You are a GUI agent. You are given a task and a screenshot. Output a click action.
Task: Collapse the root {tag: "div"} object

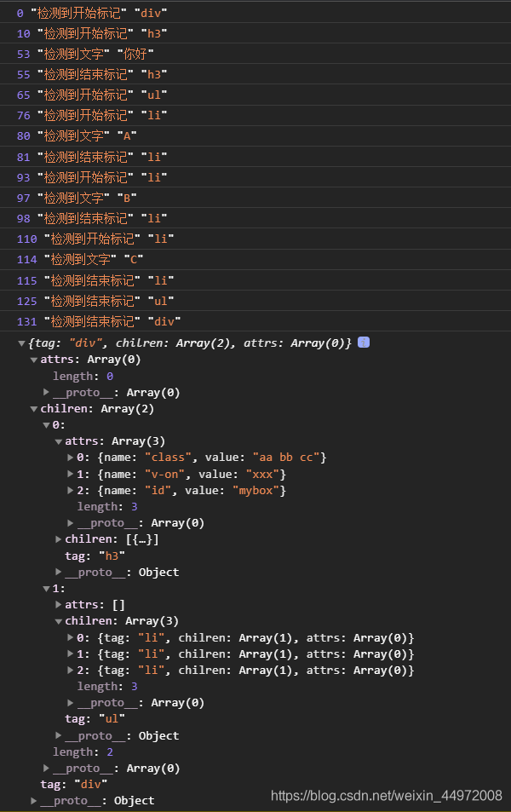[x=21, y=343]
